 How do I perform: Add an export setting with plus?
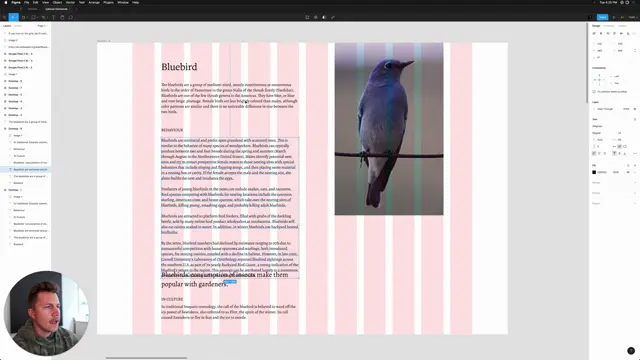635,203
